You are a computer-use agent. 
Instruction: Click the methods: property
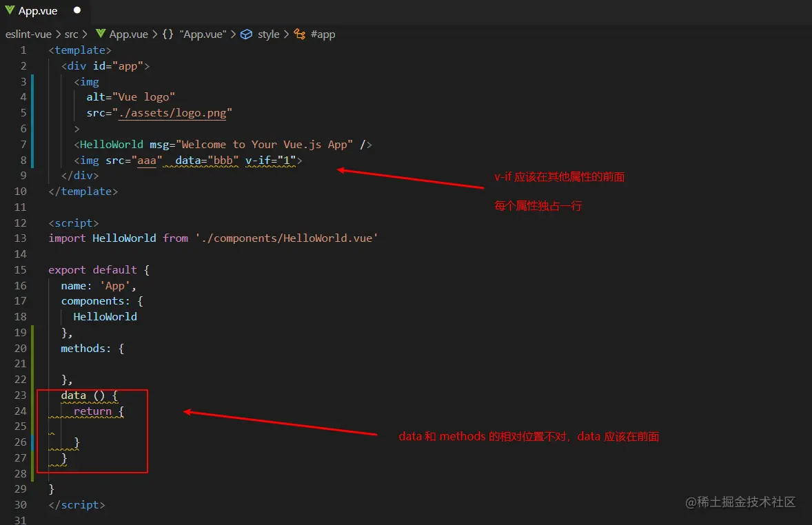click(86, 349)
